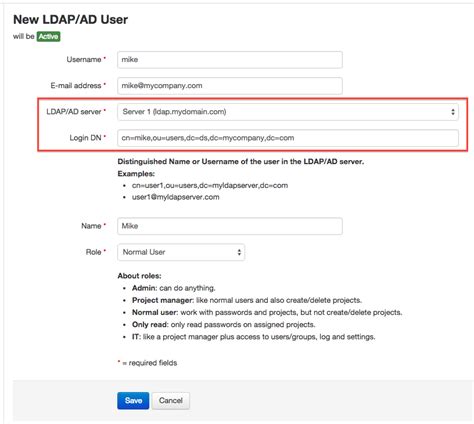This screenshot has width=474, height=424.
Task: Click the E-mail address label
Action: 76,86
